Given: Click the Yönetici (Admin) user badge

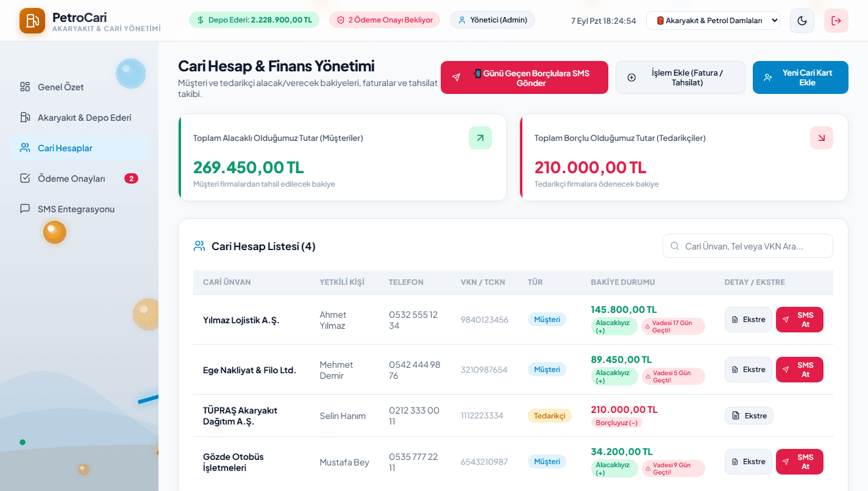Looking at the screenshot, I should (x=493, y=20).
